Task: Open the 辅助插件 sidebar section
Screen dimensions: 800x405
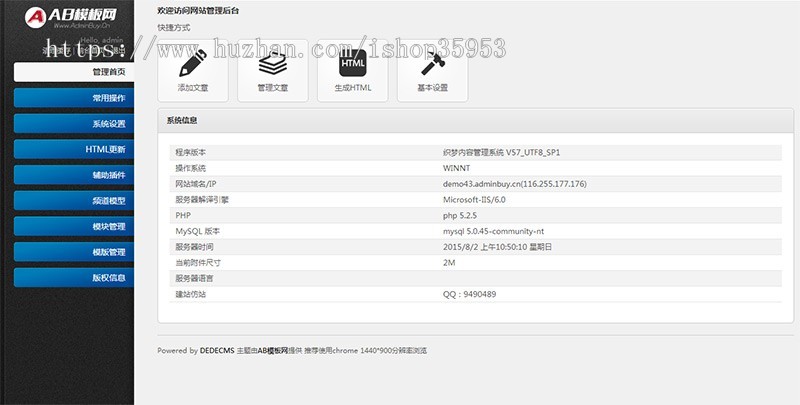Action: 74,175
